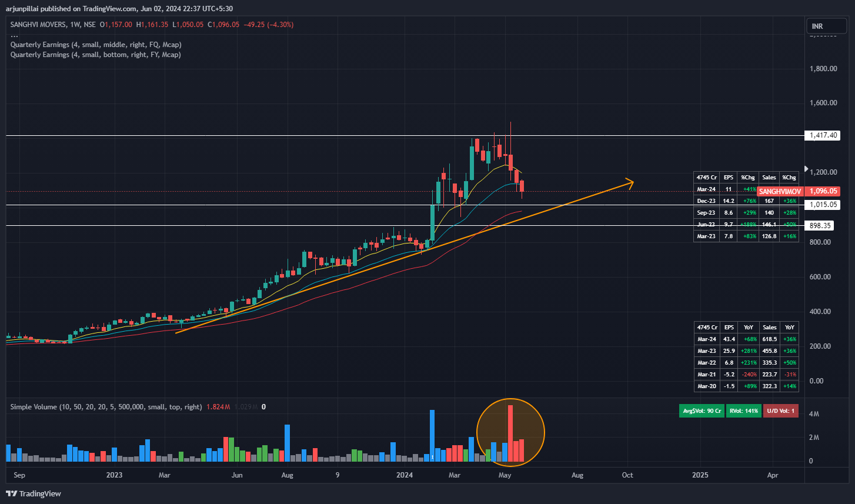Screen dimensions: 855x504
Task: Click the Quarterly Earnings FY indicator legend
Action: click(95, 55)
